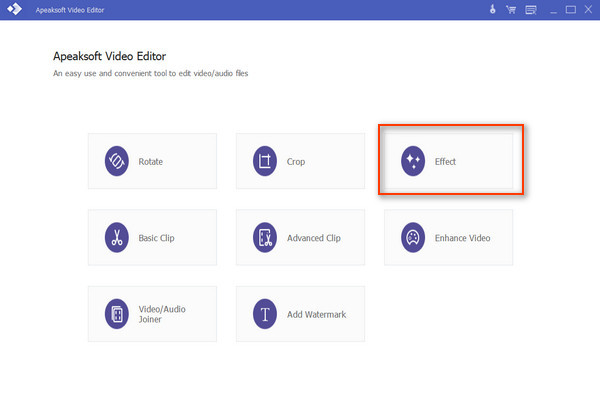This screenshot has width=600, height=407.
Task: Click the Apeaksoft logo in title bar
Action: coord(15,9)
